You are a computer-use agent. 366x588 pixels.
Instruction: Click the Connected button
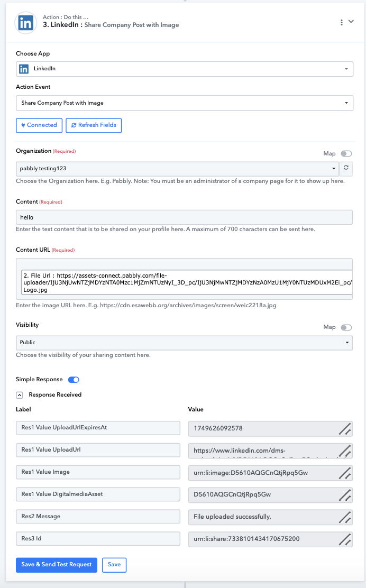pos(39,125)
